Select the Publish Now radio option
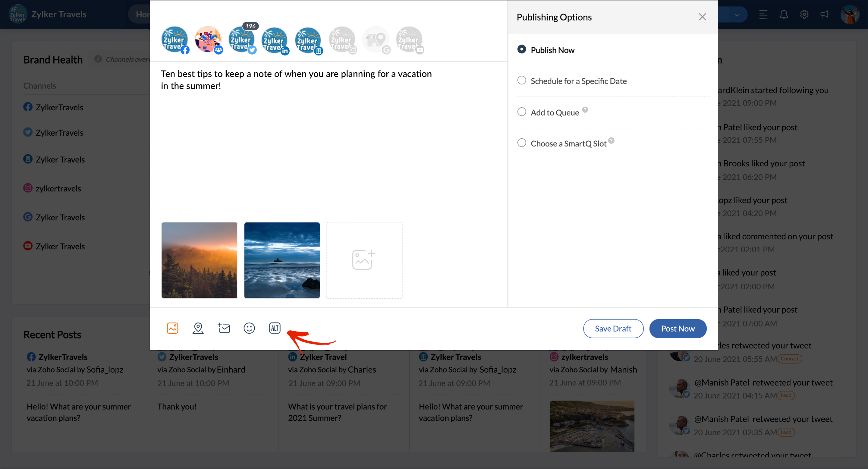 [x=522, y=49]
